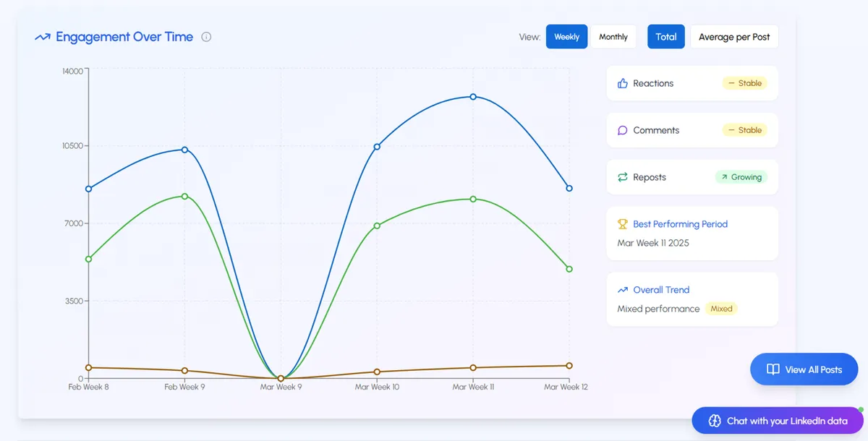Select the Mar Week 11 peak data point
868x441 pixels.
pyautogui.click(x=473, y=96)
